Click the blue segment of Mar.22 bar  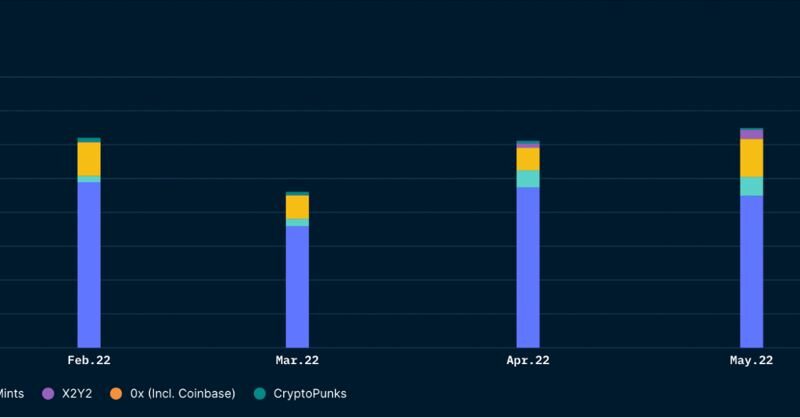pos(297,287)
